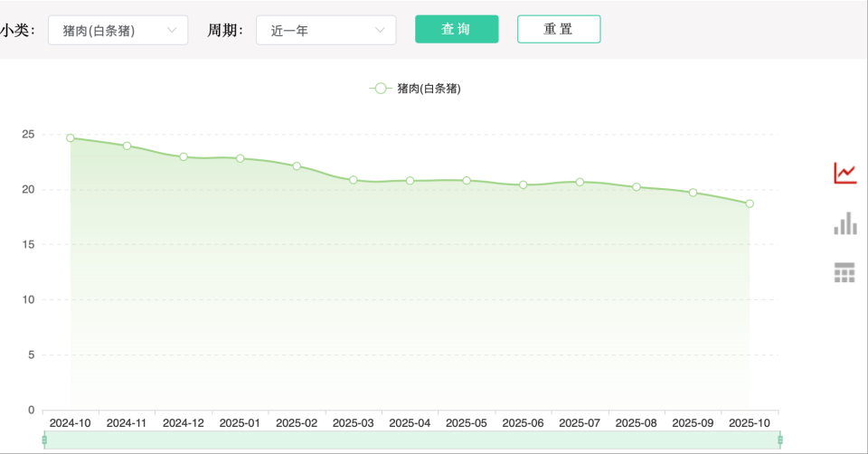Viewport: 868px width, 454px height.
Task: Click the 2025-06 data point
Action: 524,184
